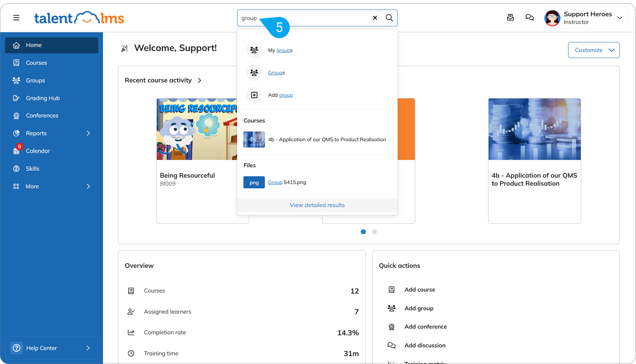Expand Help Center chevron
Image resolution: width=636 pixels, height=364 pixels.
(88, 348)
